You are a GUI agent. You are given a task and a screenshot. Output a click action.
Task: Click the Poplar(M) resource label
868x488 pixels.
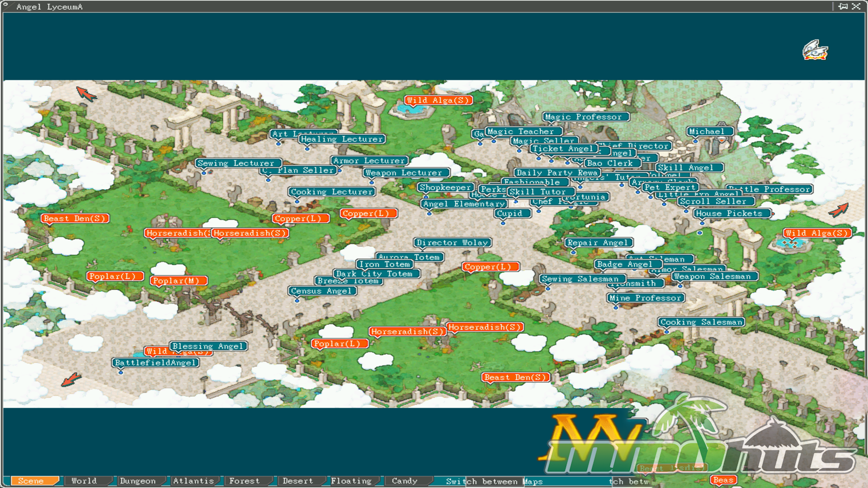pyautogui.click(x=179, y=281)
